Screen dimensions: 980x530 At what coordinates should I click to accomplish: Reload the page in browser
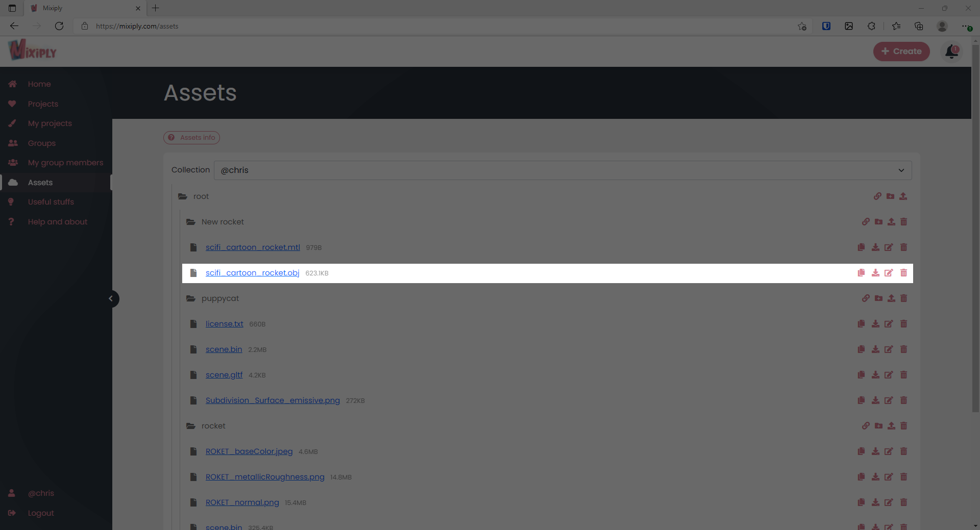tap(59, 26)
